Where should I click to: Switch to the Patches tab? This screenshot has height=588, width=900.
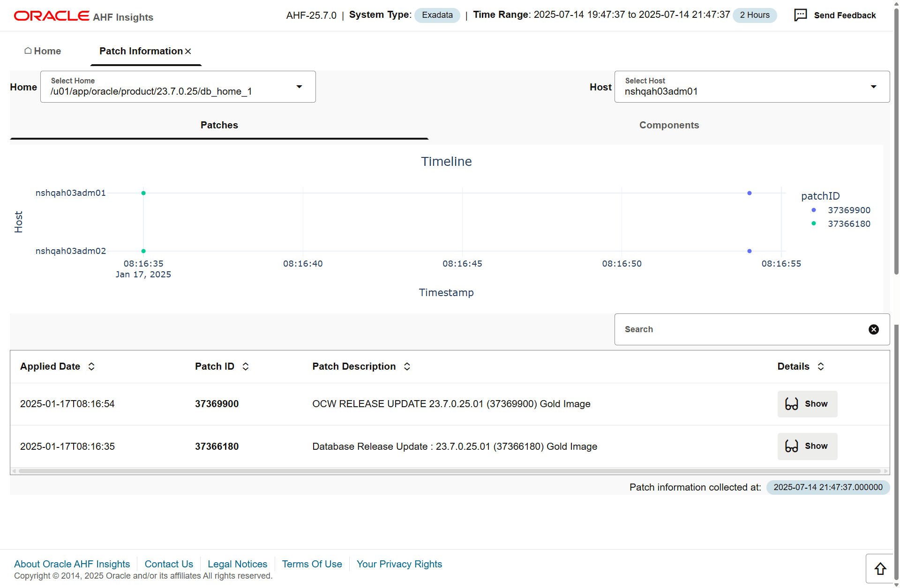click(x=219, y=125)
